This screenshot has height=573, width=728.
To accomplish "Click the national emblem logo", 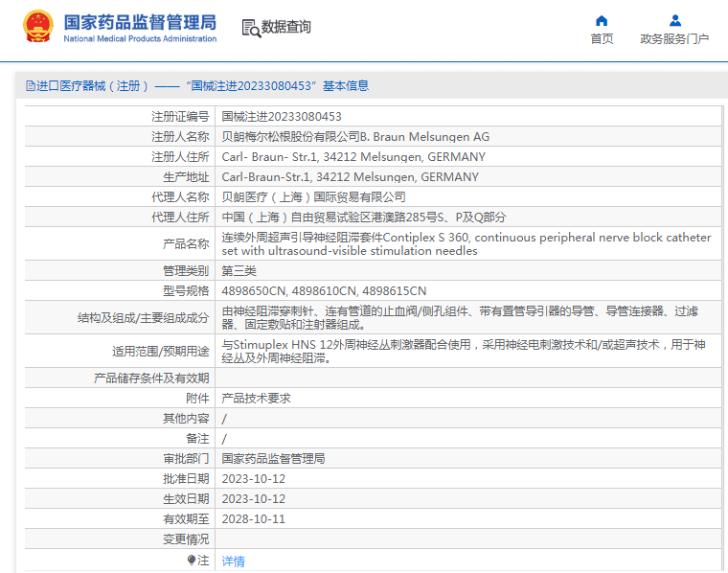I will [x=37, y=27].
